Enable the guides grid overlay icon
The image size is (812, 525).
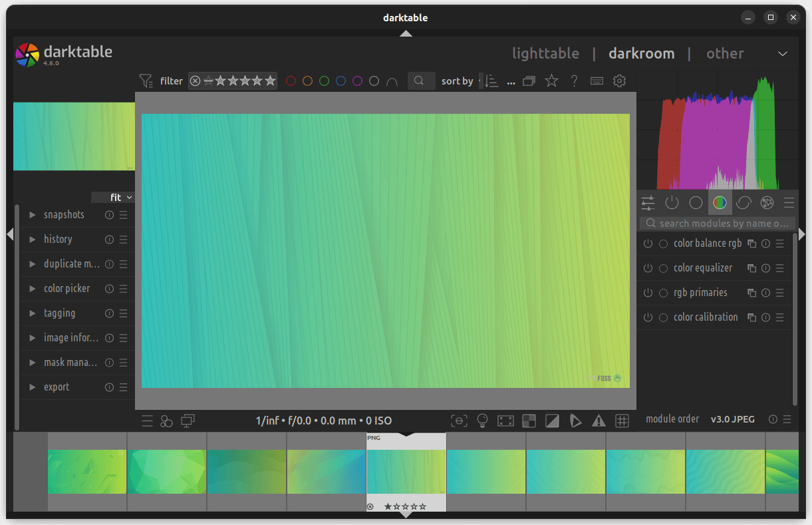[x=622, y=421]
